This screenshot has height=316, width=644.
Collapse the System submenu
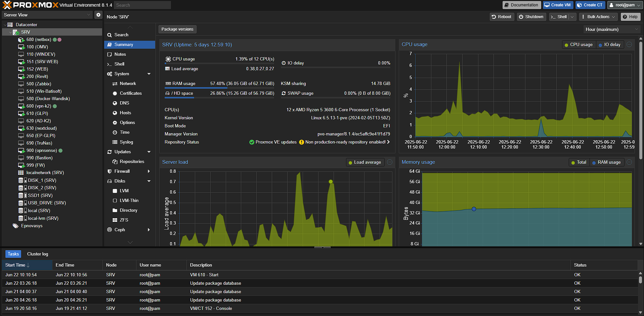[149, 74]
